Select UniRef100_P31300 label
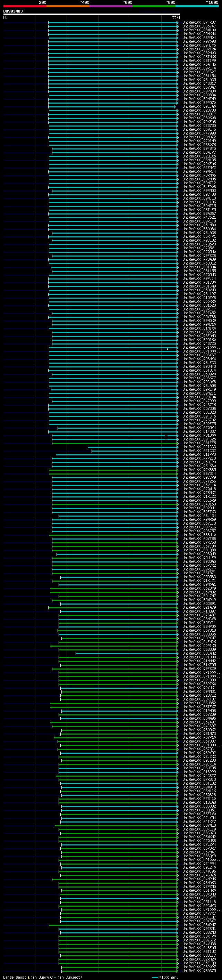The image size is (222, 980). (199, 435)
